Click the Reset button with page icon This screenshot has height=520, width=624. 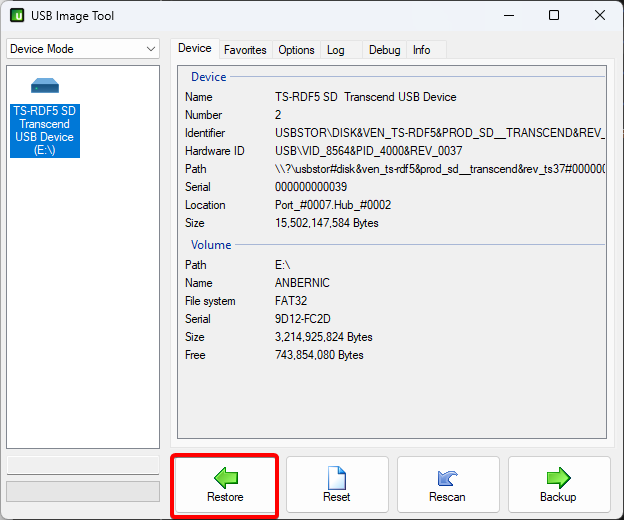click(x=336, y=485)
